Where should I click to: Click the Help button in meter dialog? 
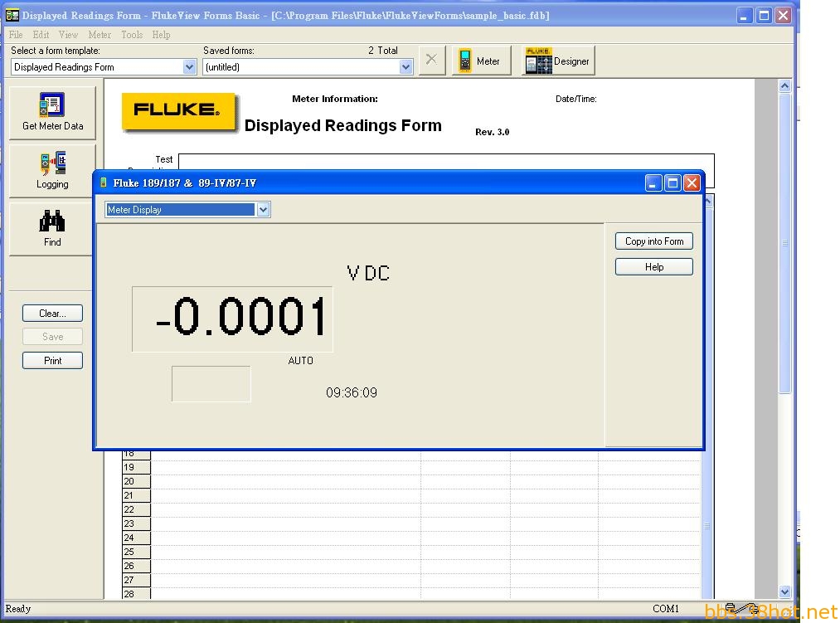(654, 267)
